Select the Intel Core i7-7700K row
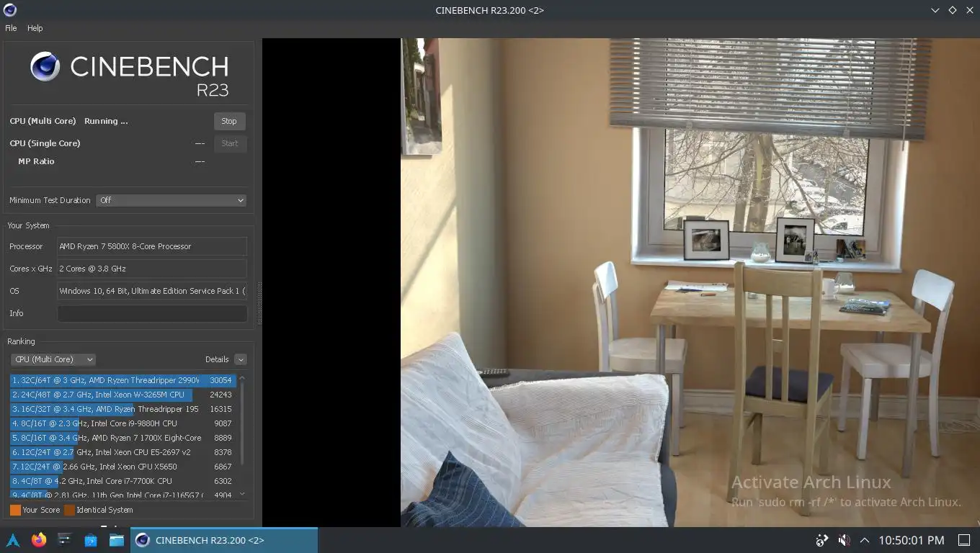 (x=123, y=481)
